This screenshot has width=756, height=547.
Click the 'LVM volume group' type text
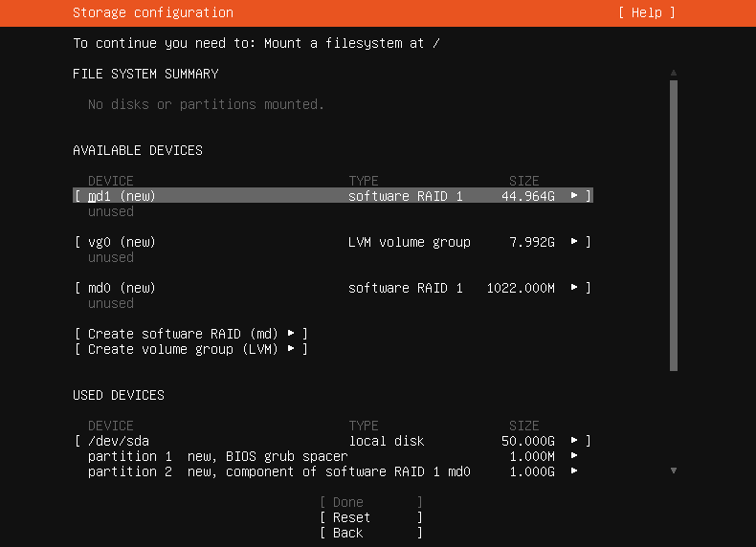[x=410, y=242]
